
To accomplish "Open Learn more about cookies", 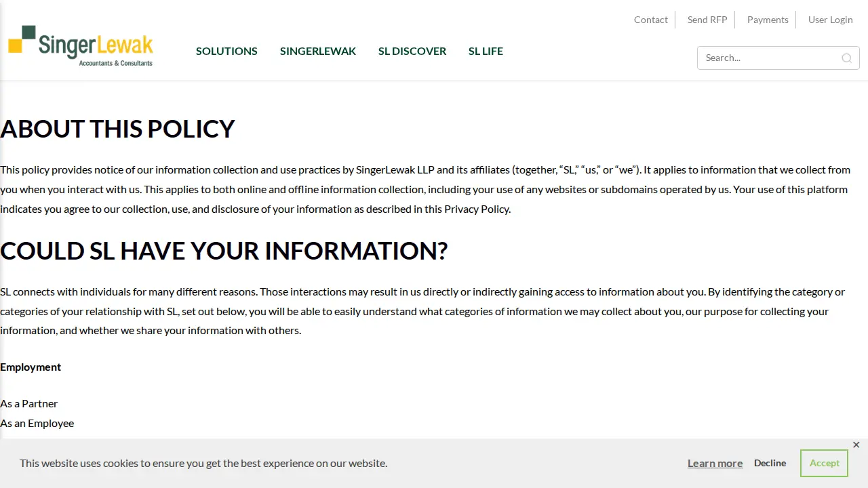I will [x=715, y=464].
